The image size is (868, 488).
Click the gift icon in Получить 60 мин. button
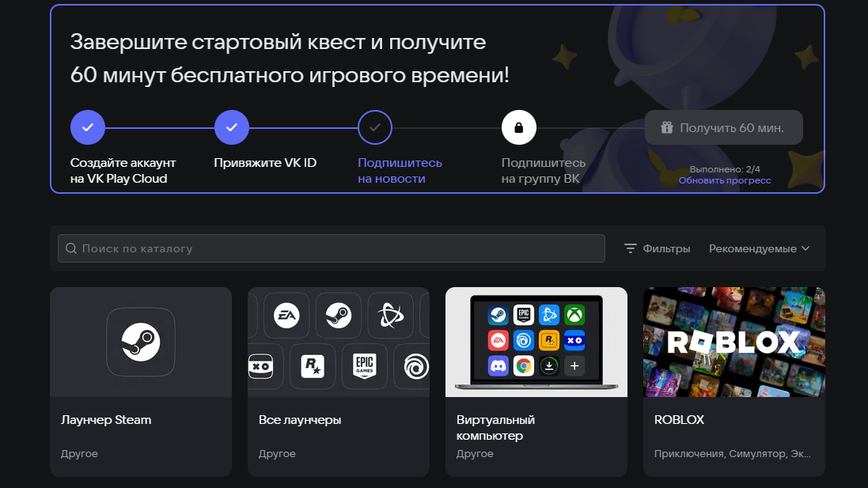[666, 128]
